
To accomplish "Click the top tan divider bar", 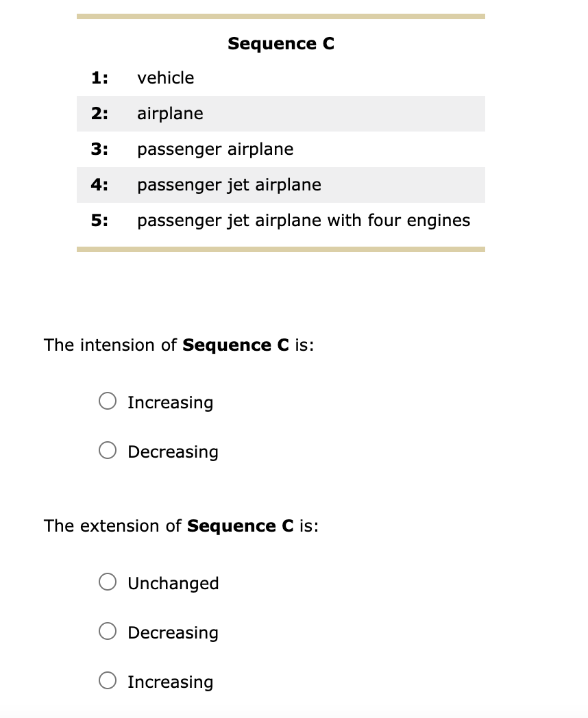I will point(280,14).
